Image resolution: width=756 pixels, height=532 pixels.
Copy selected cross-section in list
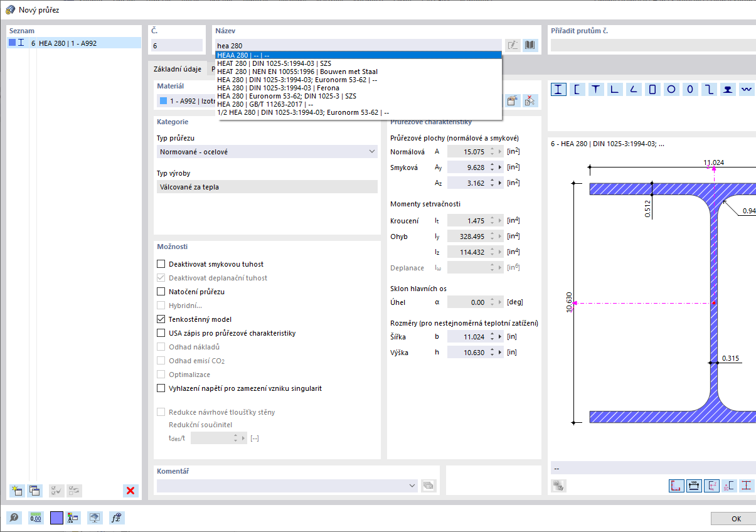click(35, 491)
